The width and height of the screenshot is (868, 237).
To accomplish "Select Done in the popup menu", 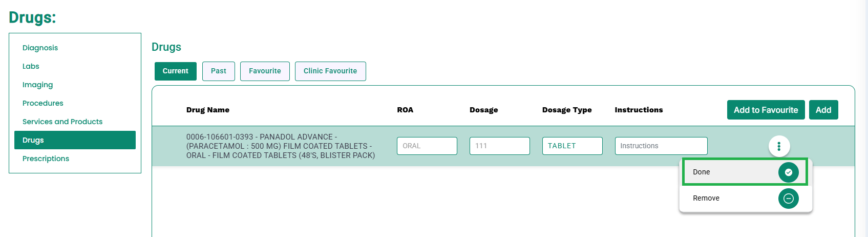I will 745,172.
